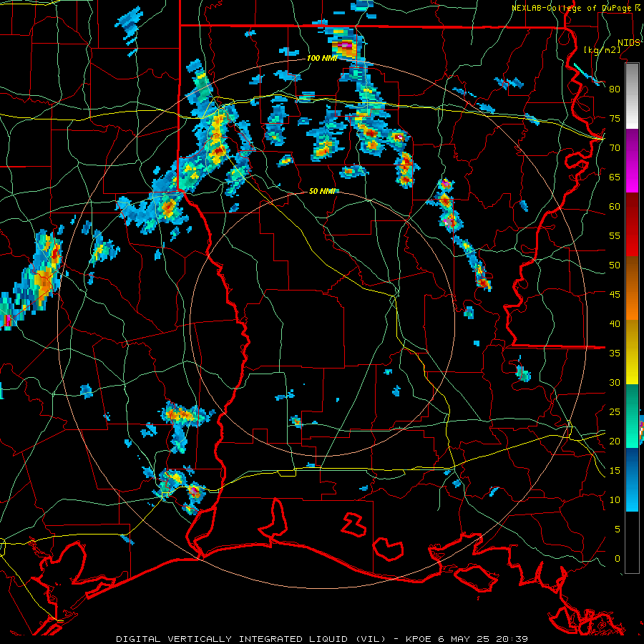644x644 pixels.
Task: Click the 20:39 timestamp in the caption
Action: point(512,639)
